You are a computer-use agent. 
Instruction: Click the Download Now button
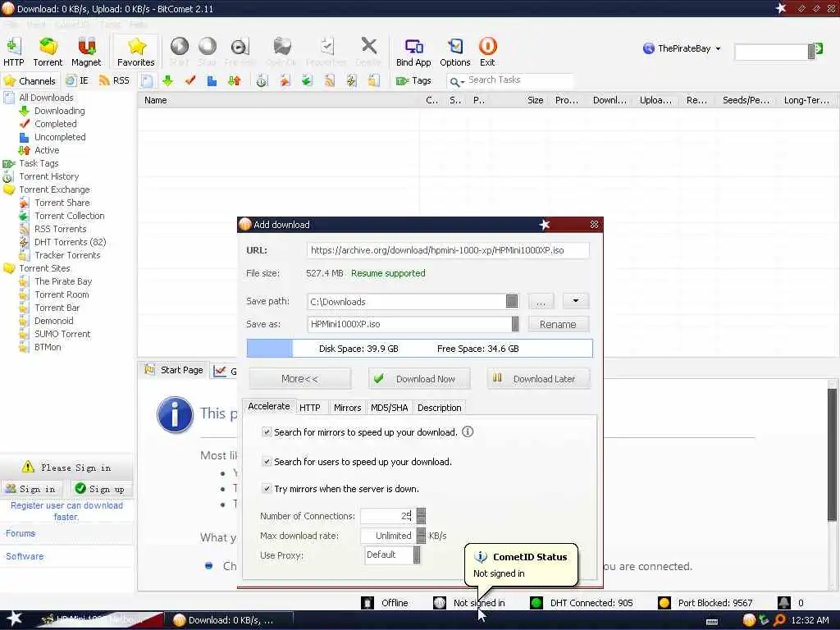(x=419, y=379)
